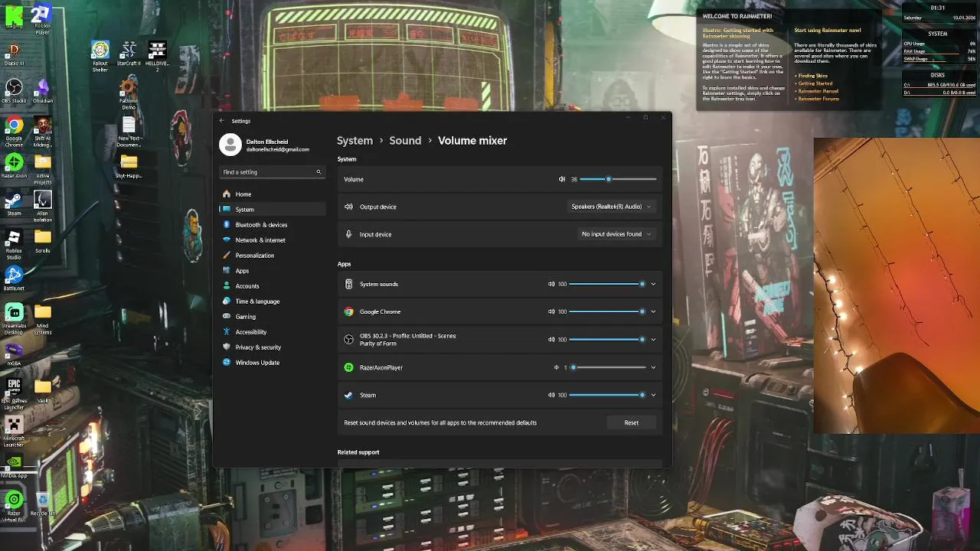Expand the RazerAxonPlayer row chevron
Viewport: 980px width, 551px height.
[653, 367]
